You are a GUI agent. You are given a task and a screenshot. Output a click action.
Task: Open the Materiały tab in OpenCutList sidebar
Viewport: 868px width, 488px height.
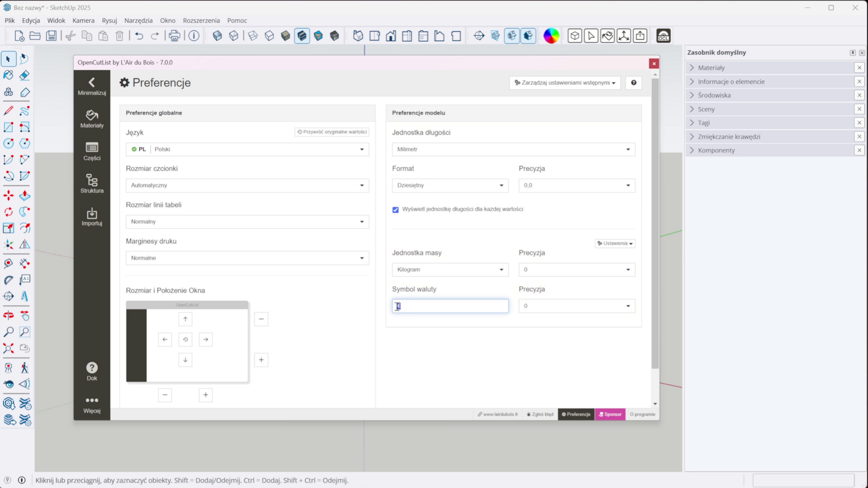point(92,119)
